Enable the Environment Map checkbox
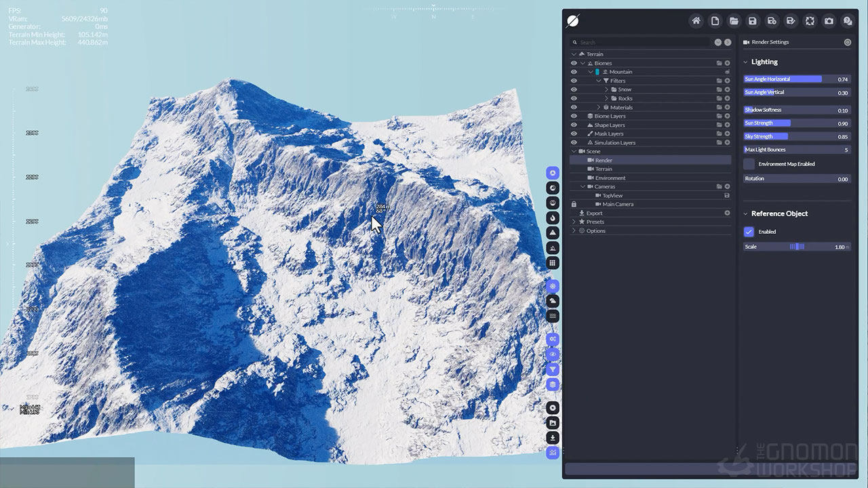 [749, 164]
